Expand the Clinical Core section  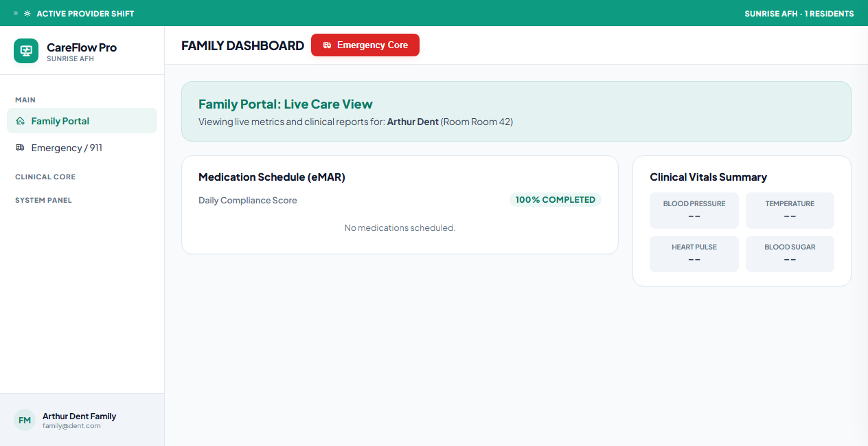pos(45,177)
